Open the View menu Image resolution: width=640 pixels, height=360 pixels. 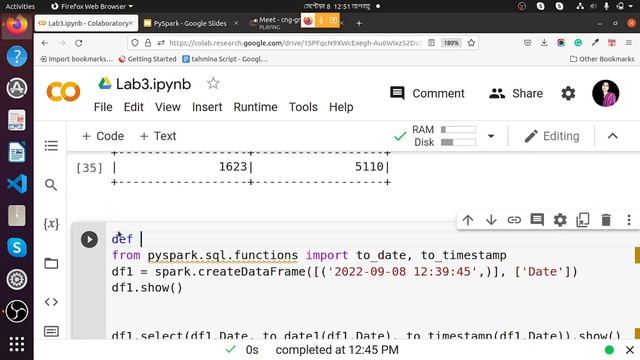click(168, 107)
